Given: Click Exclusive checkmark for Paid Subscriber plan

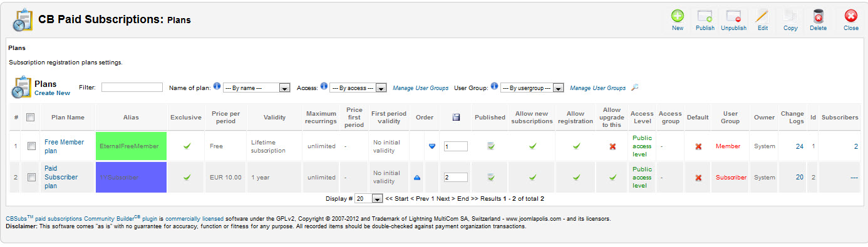Looking at the screenshot, I should [x=187, y=178].
